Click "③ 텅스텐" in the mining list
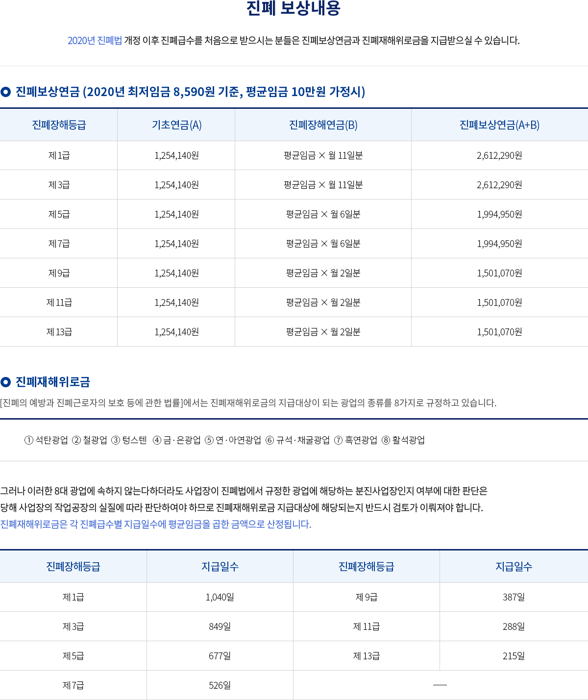This screenshot has width=588, height=700. [x=129, y=440]
